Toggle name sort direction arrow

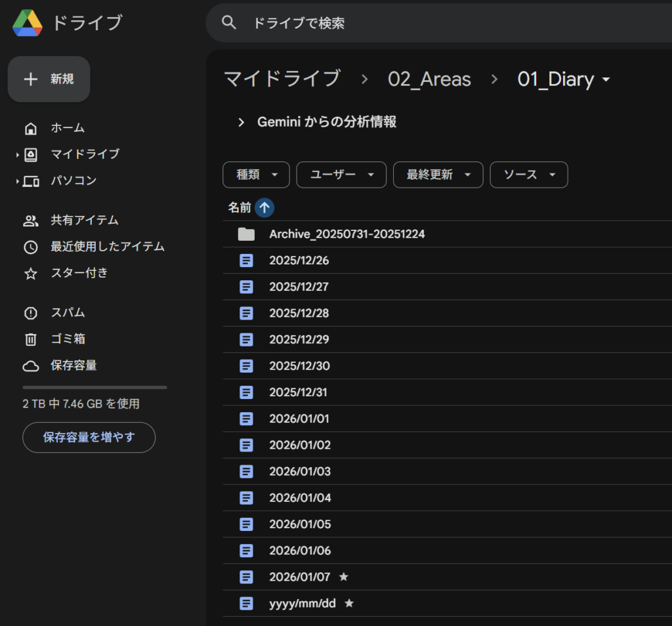[264, 208]
